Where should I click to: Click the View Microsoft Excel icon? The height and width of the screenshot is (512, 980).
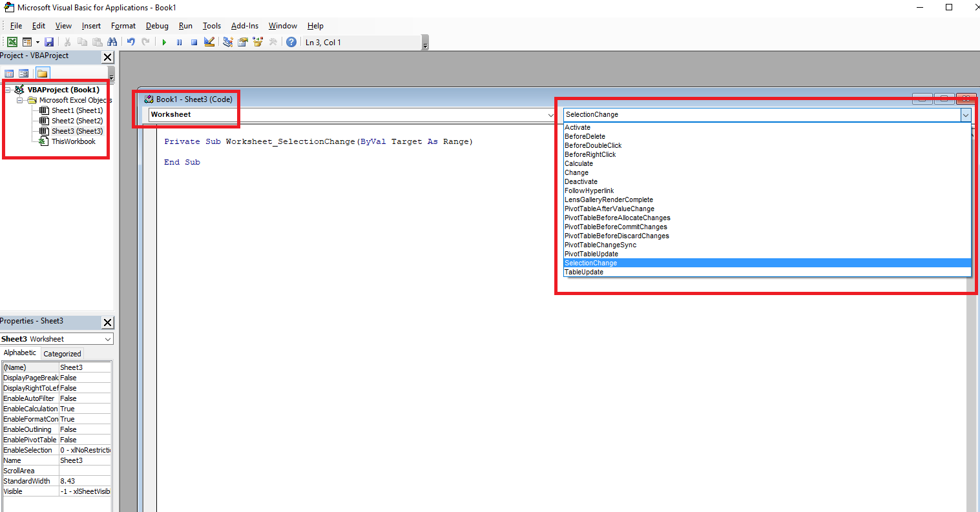point(12,41)
